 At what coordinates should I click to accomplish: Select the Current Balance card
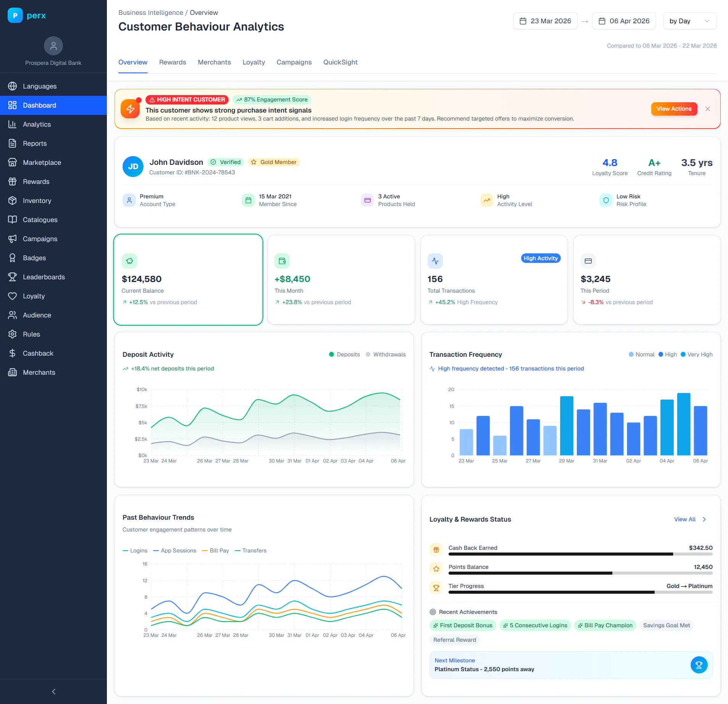[x=188, y=280]
